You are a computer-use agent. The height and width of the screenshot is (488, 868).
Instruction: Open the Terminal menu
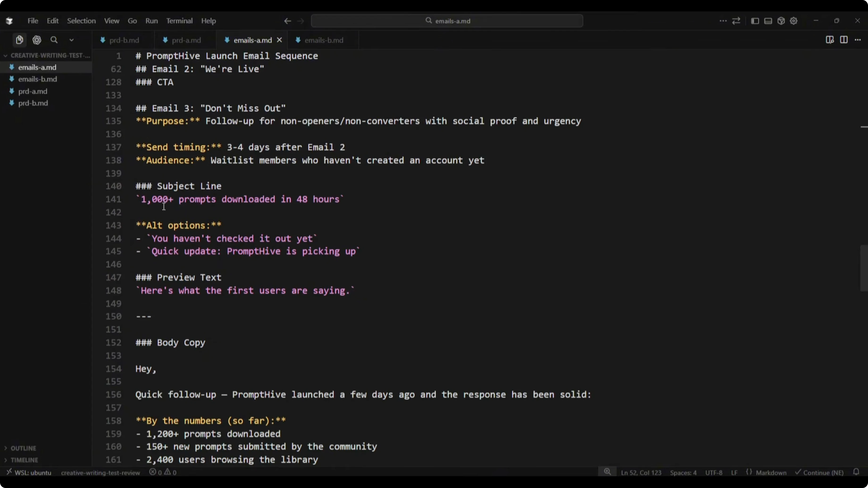179,21
